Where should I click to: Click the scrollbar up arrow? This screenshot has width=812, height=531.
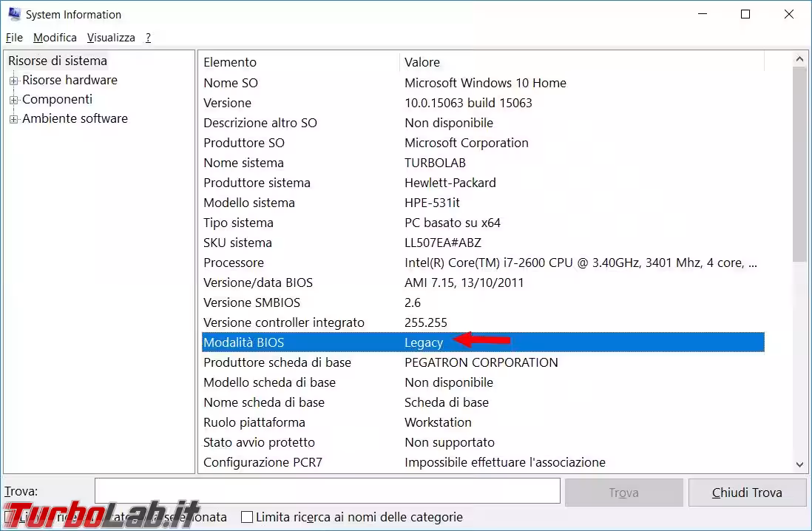click(800, 59)
